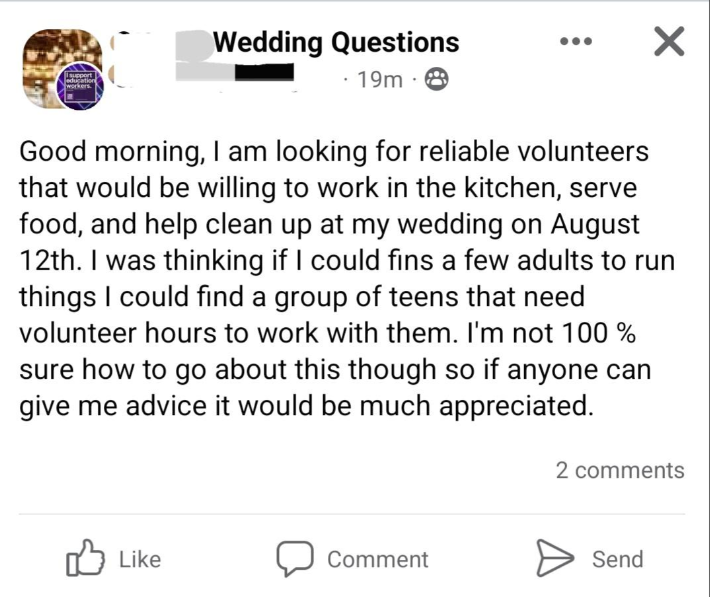Click the Like text label
This screenshot has width=710, height=597.
(x=140, y=559)
